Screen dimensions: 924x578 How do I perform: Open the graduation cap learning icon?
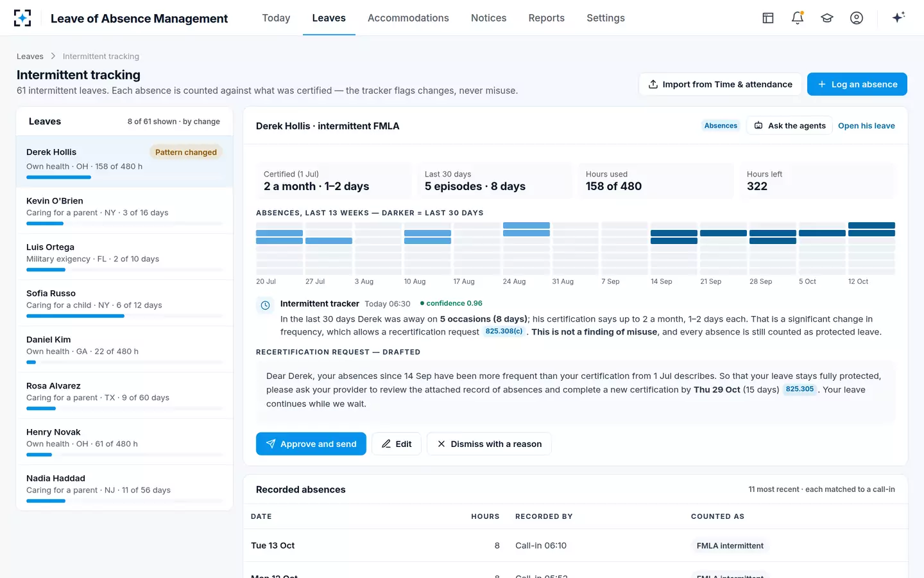[827, 18]
